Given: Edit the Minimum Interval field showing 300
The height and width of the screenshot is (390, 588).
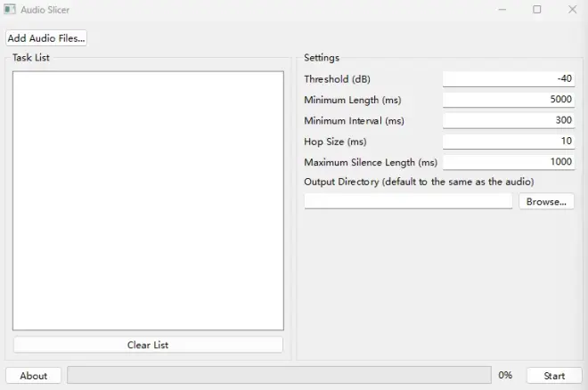Looking at the screenshot, I should 509,120.
